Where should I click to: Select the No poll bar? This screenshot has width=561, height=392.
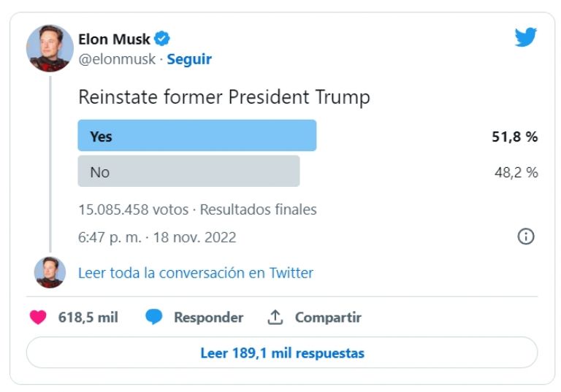189,172
